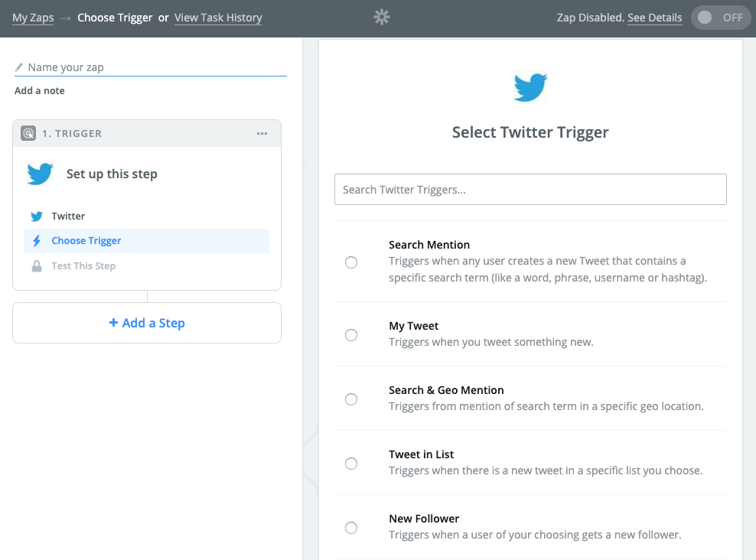The width and height of the screenshot is (756, 560).
Task: Click the Set up this step heading
Action: pos(112,174)
